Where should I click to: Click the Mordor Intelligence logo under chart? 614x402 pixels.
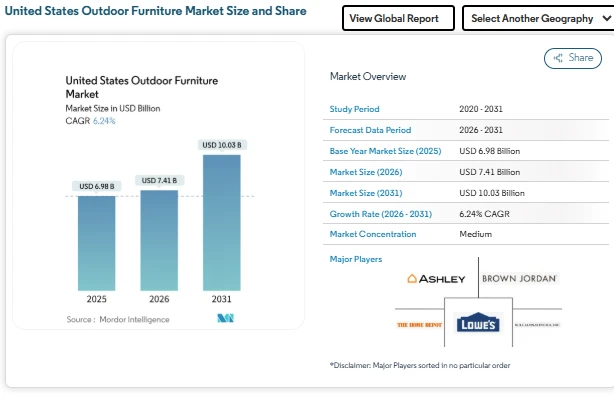tap(225, 319)
